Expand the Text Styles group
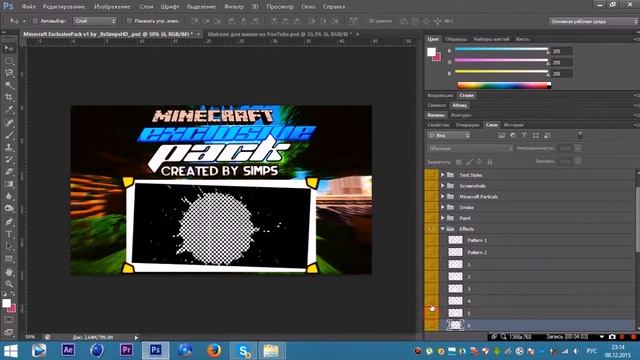This screenshot has height=360, width=640. (x=442, y=175)
